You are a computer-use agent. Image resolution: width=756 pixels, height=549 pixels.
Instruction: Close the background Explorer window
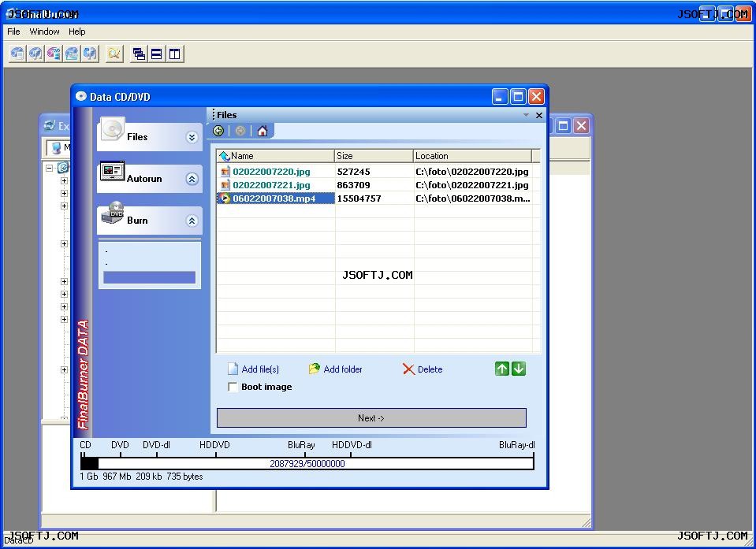(x=582, y=126)
